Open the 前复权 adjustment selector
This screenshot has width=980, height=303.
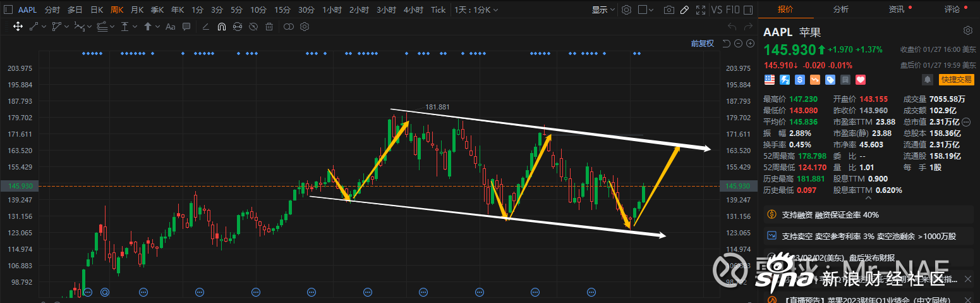(x=703, y=43)
